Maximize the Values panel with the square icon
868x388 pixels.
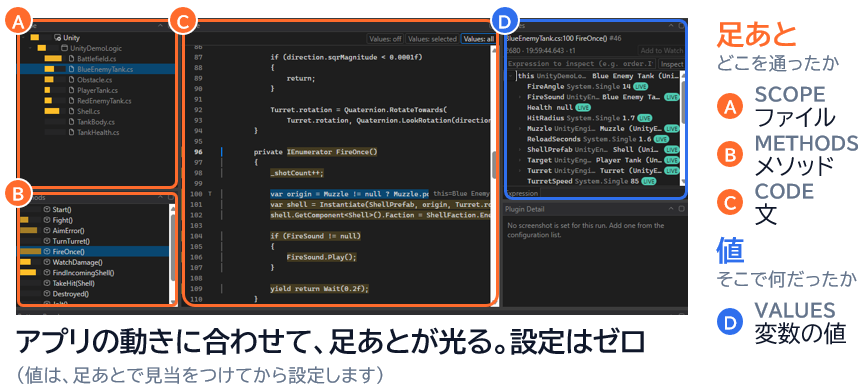(681, 25)
